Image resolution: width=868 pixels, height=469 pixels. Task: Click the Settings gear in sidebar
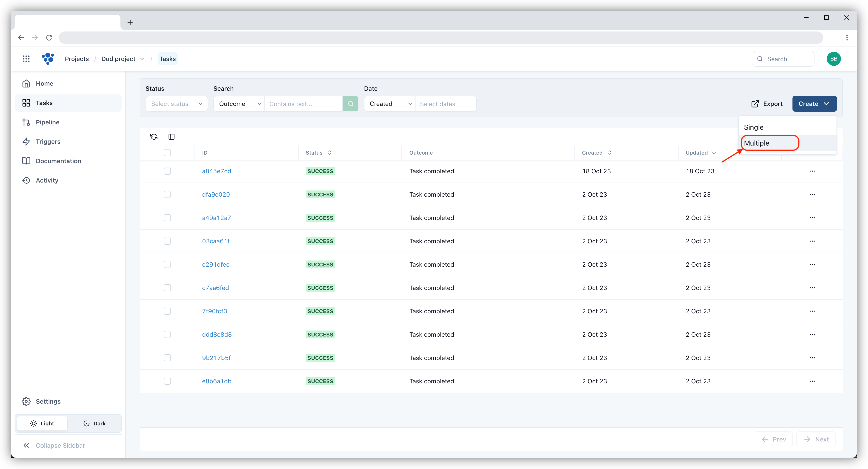[27, 401]
